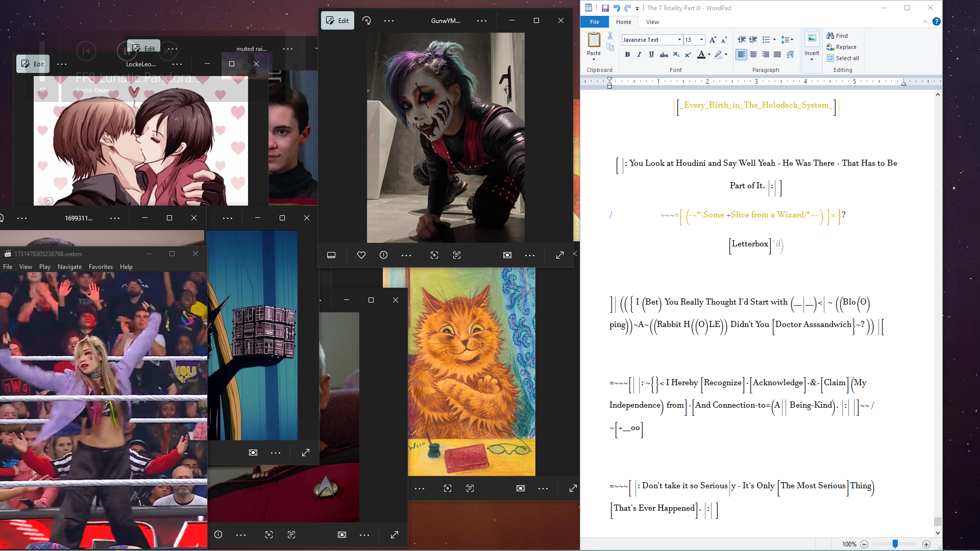Click the Cut scissors icon
This screenshot has width=980, height=551.
point(610,36)
